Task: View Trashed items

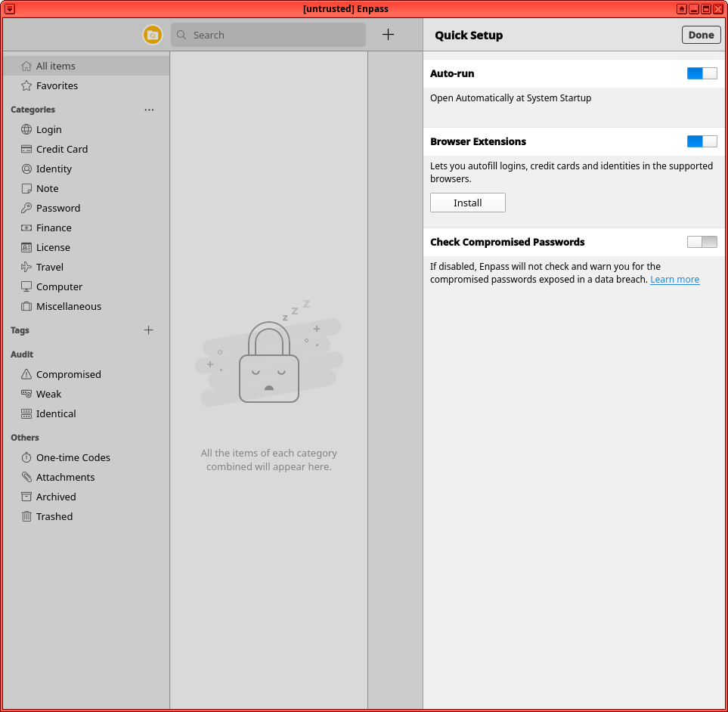Action: (x=54, y=516)
